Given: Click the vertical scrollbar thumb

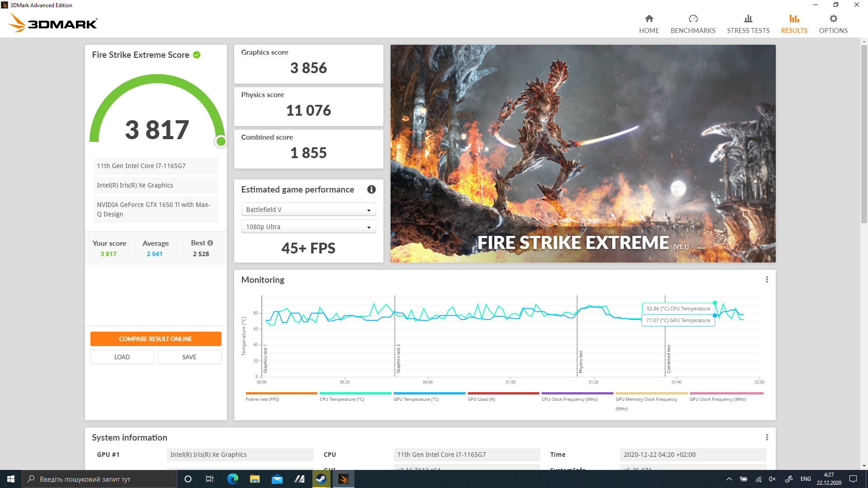Looking at the screenshot, I should 864,133.
